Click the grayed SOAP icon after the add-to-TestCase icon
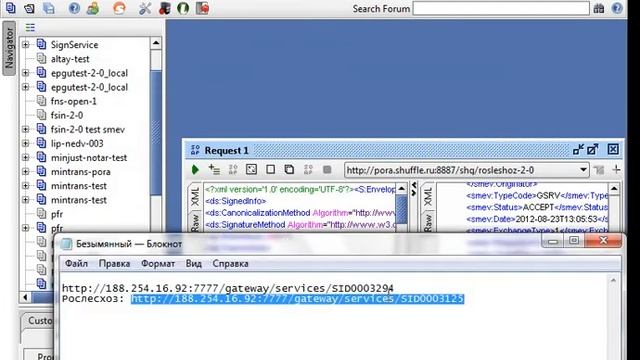This screenshot has width=640, height=360. (233, 169)
